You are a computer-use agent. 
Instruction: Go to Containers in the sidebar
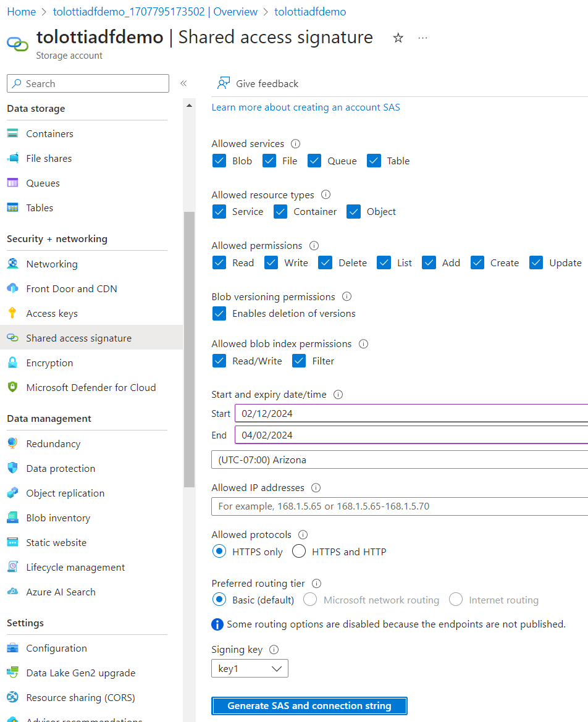[49, 134]
